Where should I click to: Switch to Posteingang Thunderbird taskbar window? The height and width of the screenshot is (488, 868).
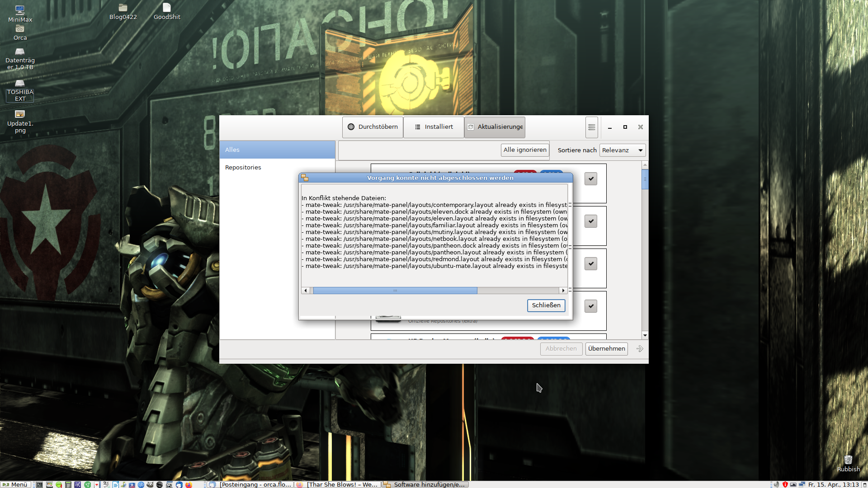point(251,484)
